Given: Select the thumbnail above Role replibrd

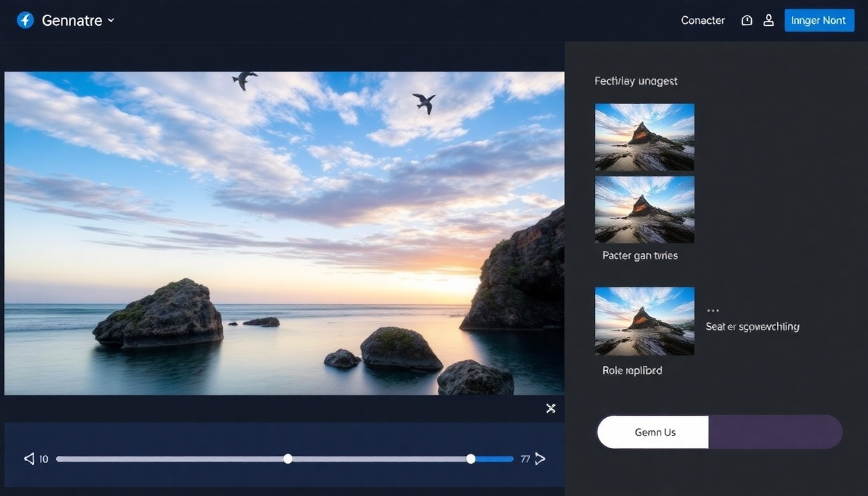Looking at the screenshot, I should click(x=645, y=321).
